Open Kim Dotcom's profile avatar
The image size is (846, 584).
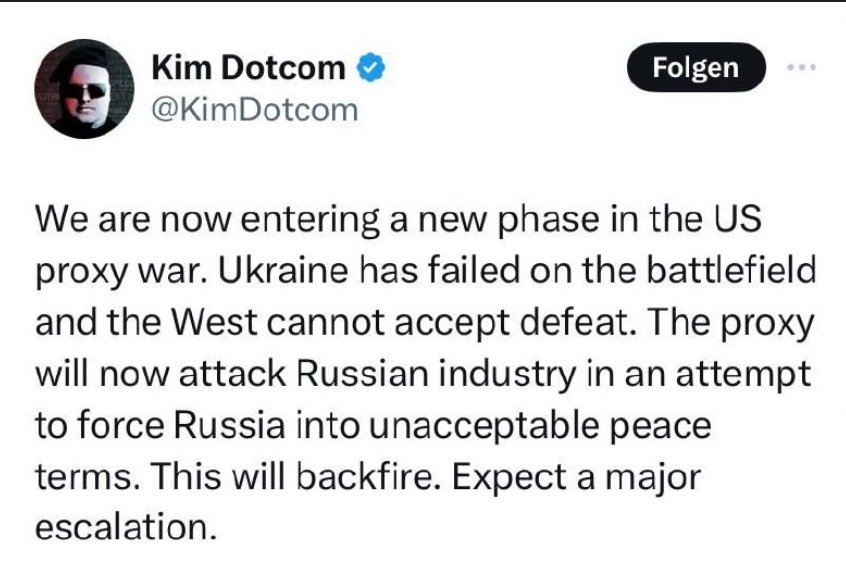click(85, 89)
